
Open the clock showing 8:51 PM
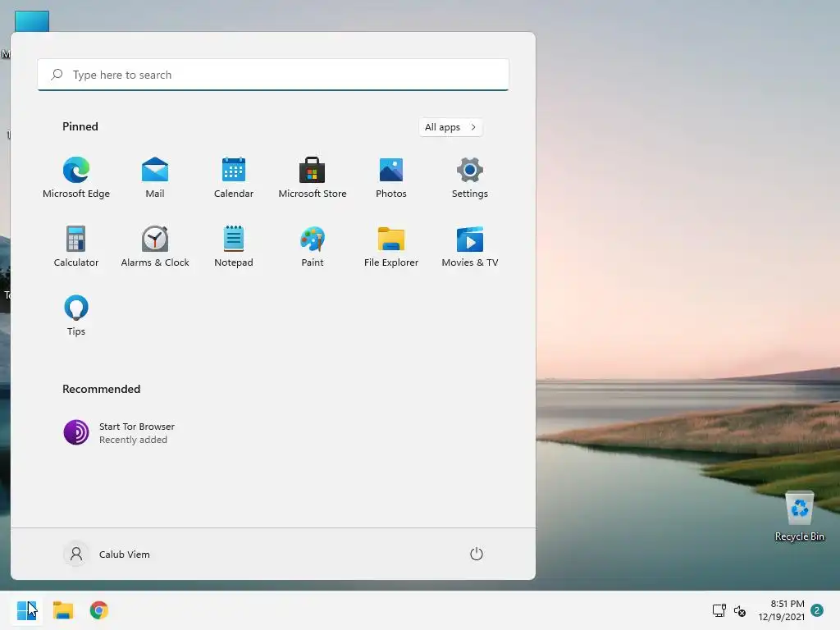[x=781, y=610]
